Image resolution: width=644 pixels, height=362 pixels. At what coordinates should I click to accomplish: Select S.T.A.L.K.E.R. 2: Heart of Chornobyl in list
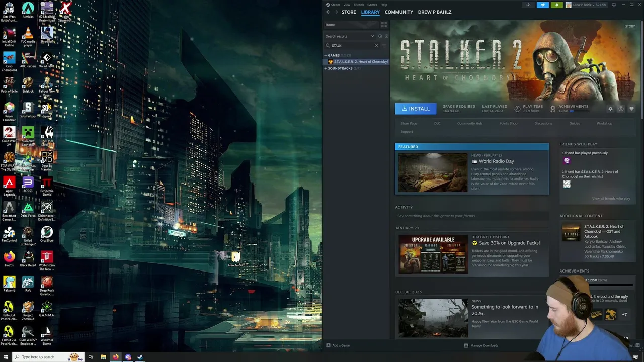pos(357,62)
